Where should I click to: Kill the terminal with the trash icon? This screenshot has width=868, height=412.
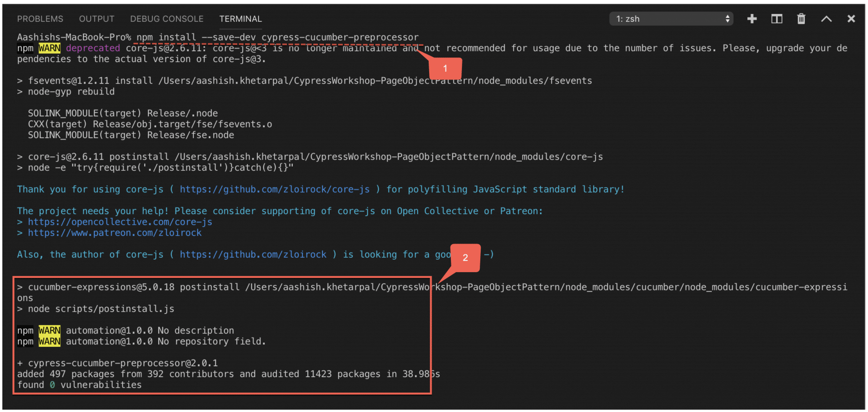pyautogui.click(x=801, y=19)
